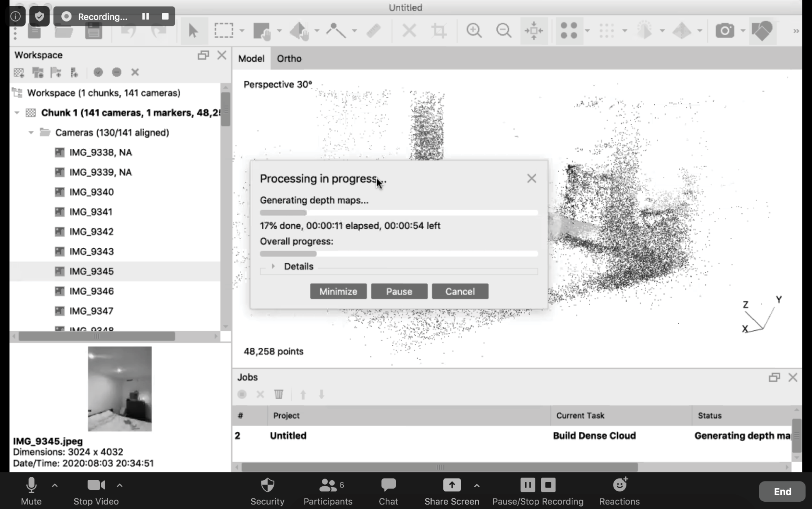This screenshot has height=509, width=812.
Task: Select the arrow navigation tool
Action: (x=193, y=30)
